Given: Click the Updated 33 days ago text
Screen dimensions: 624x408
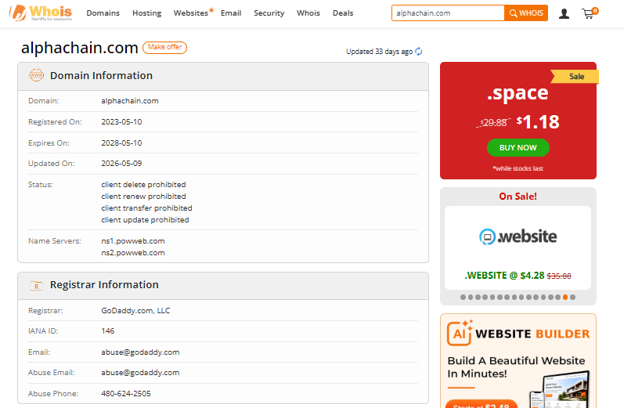Looking at the screenshot, I should click(379, 51).
